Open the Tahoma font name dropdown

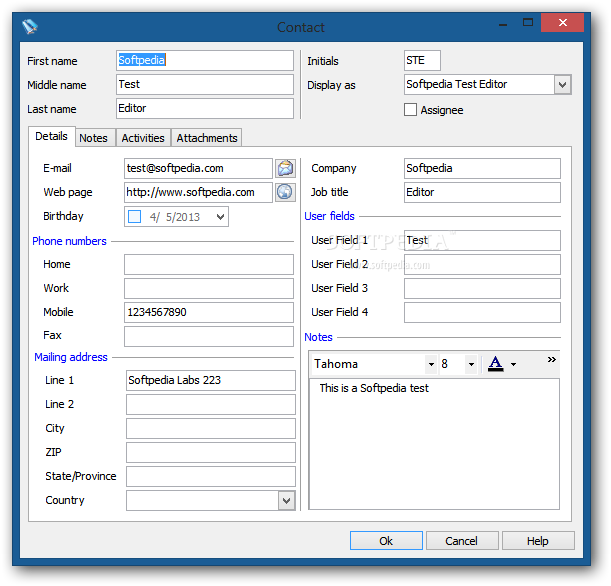(x=431, y=364)
